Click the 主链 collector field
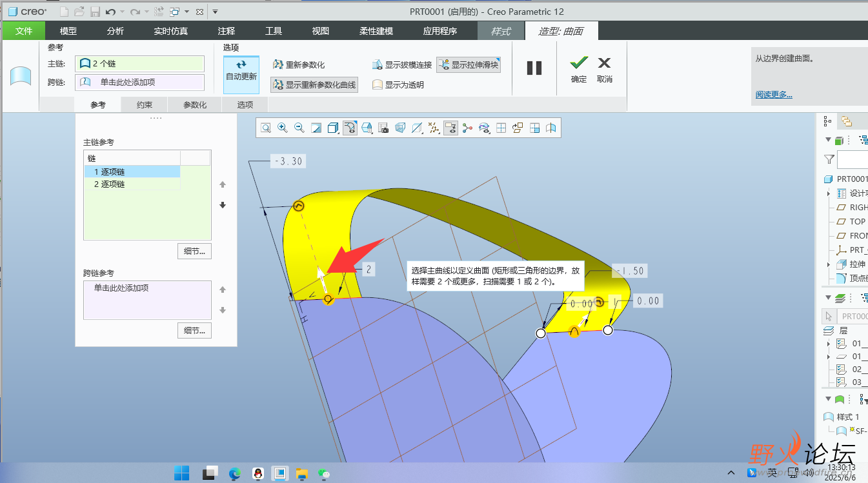Image resolution: width=868 pixels, height=483 pixels. [x=139, y=64]
